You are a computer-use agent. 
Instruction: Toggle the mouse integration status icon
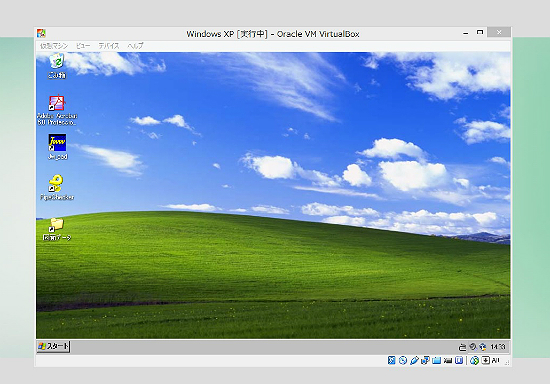(x=474, y=360)
